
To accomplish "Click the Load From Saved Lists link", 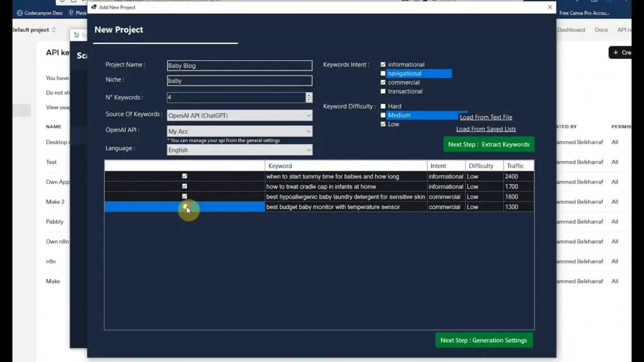I will click(x=486, y=129).
